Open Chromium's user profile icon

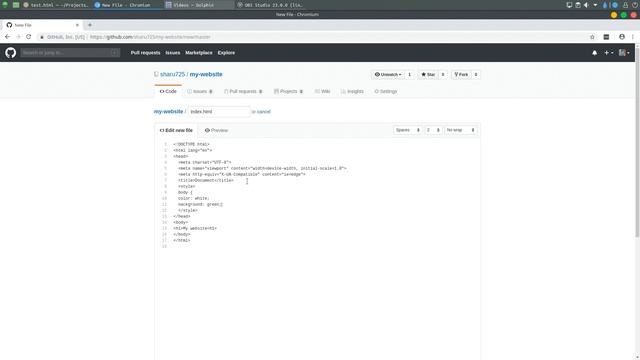(622, 37)
